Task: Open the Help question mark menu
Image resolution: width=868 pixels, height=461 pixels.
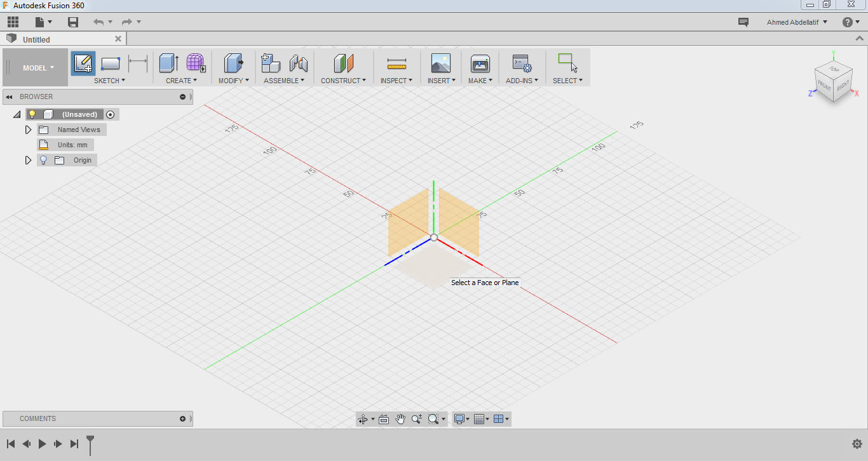Action: click(851, 22)
